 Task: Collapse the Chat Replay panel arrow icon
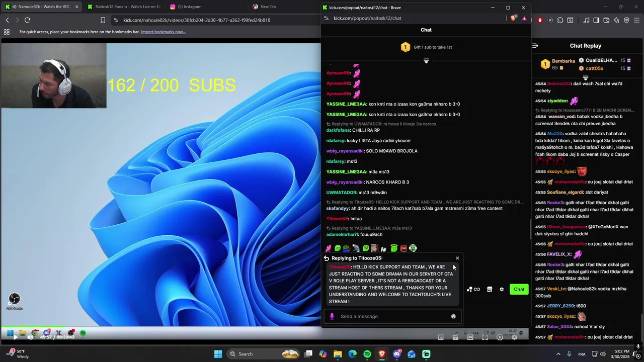(535, 46)
